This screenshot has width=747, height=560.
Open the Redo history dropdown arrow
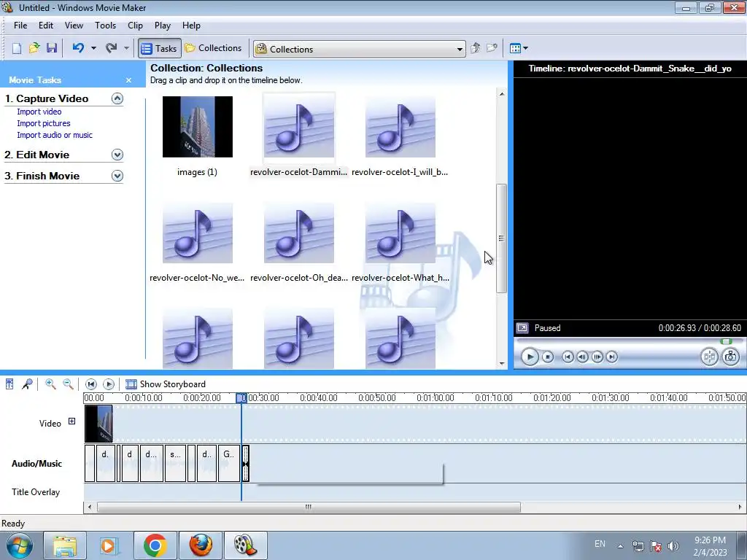[x=126, y=48]
